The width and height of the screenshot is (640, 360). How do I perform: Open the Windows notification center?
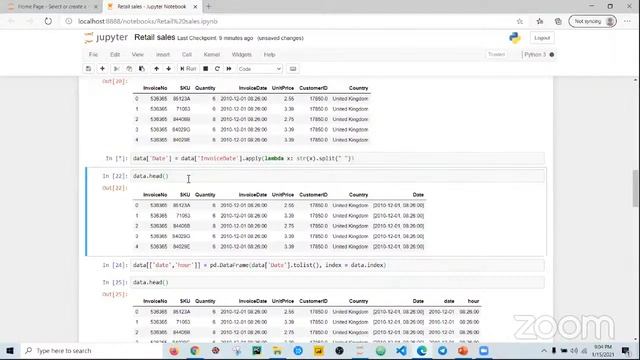[626, 351]
